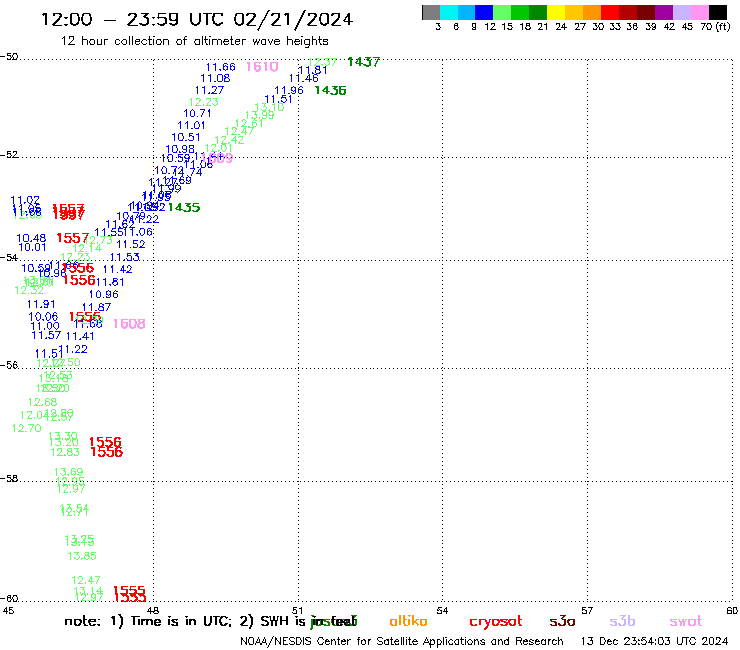Click the bright red swatch in the color scale
Viewport: 740px width, 650px height.
click(610, 12)
